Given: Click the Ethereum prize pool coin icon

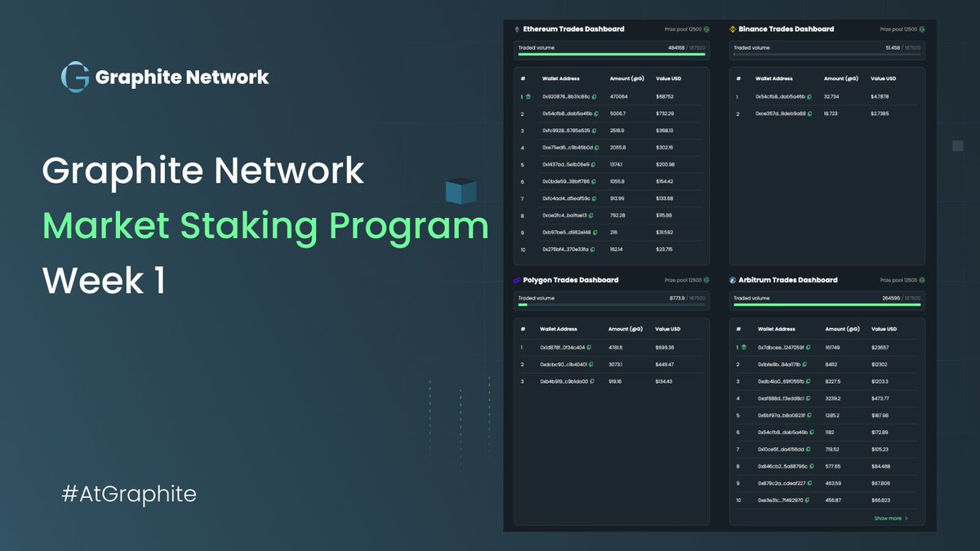Looking at the screenshot, I should coord(707,29).
